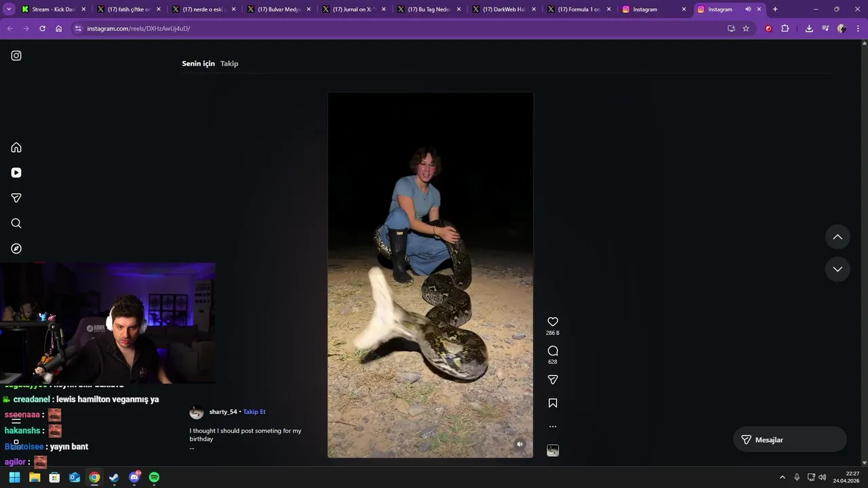Switch to the Bulvar Medya X tab
The height and width of the screenshot is (488, 868).
[278, 9]
